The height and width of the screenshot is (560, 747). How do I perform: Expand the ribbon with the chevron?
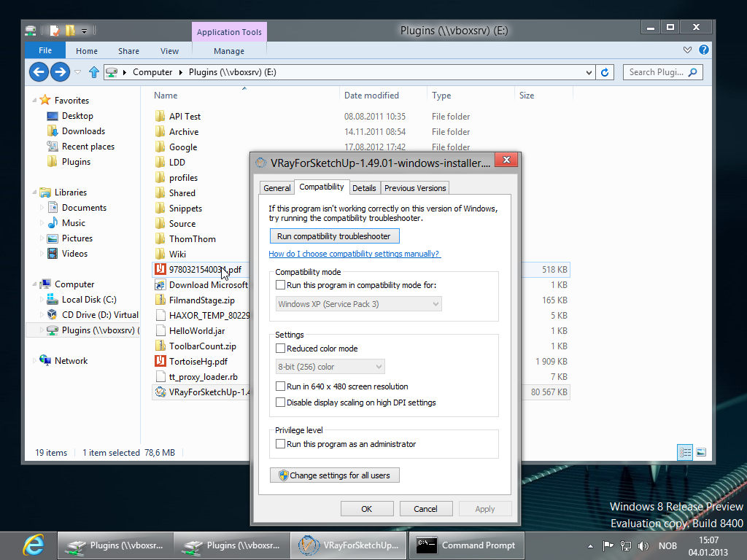[687, 50]
